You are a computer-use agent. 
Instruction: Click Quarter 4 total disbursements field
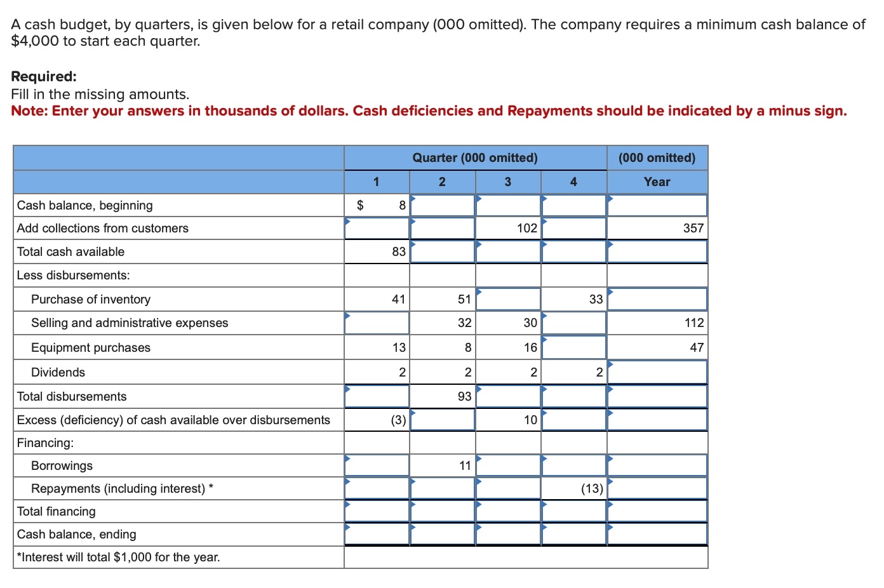pyautogui.click(x=574, y=396)
